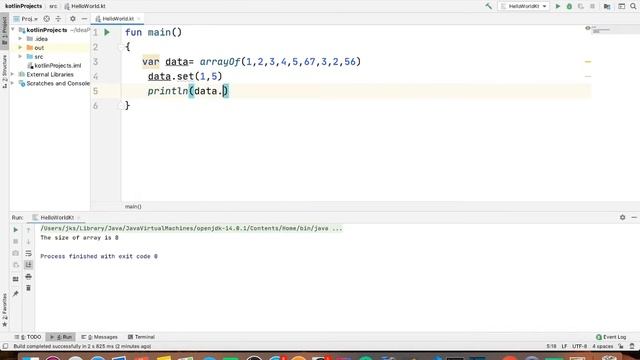Image resolution: width=640 pixels, height=360 pixels.
Task: Select the out folder row
Action: click(49, 48)
